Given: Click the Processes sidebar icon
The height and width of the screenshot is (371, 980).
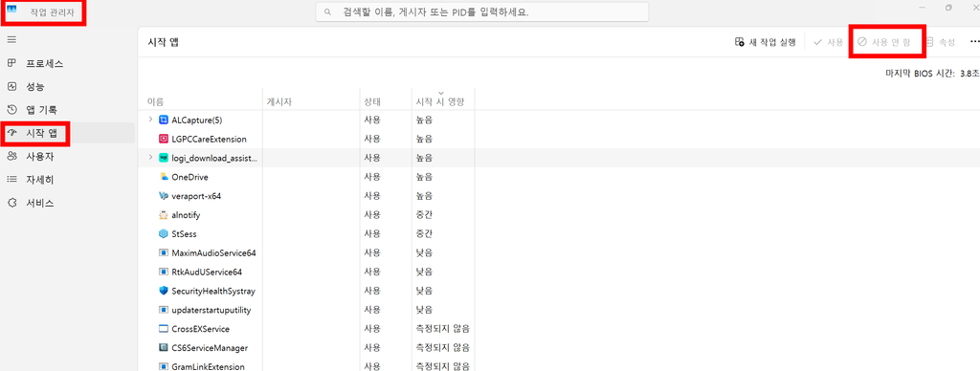Looking at the screenshot, I should [11, 63].
